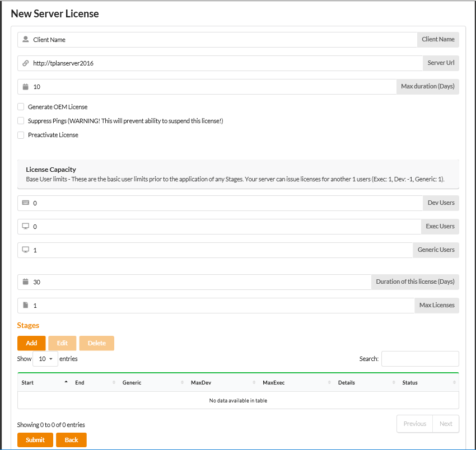Sort the table by Status header
Screen dimensions: 476x450
click(428, 383)
